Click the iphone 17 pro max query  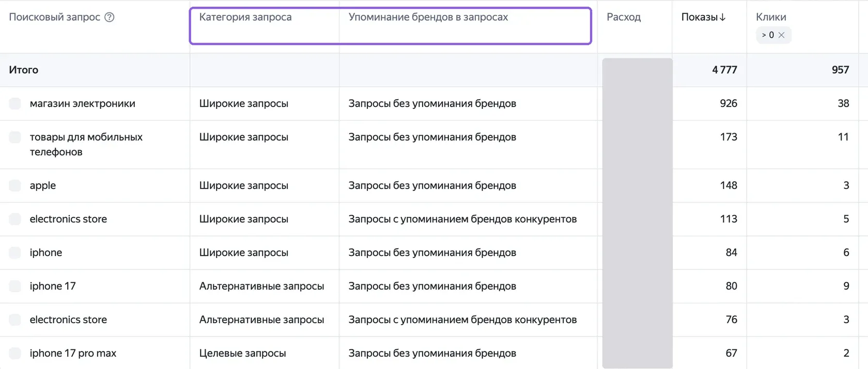(73, 353)
